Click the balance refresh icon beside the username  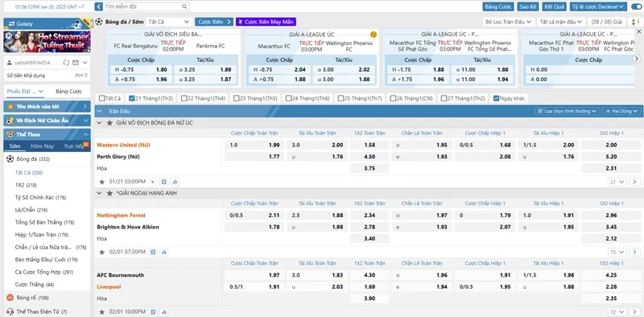tap(66, 63)
